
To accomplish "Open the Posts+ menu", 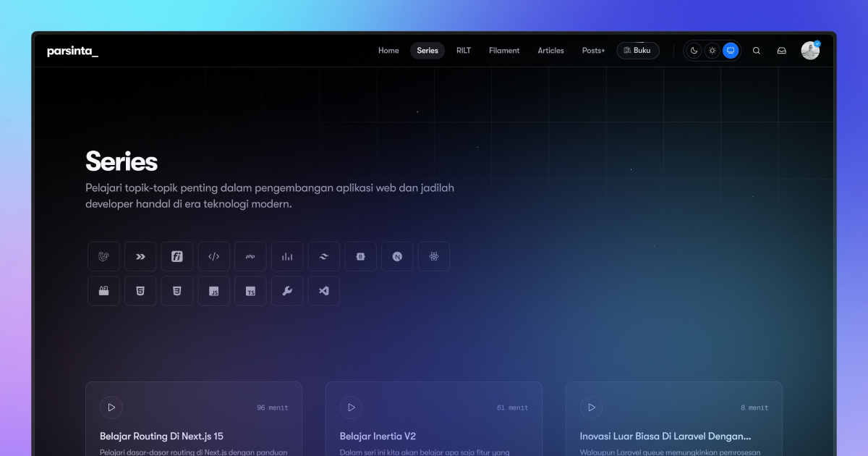I will pos(593,51).
